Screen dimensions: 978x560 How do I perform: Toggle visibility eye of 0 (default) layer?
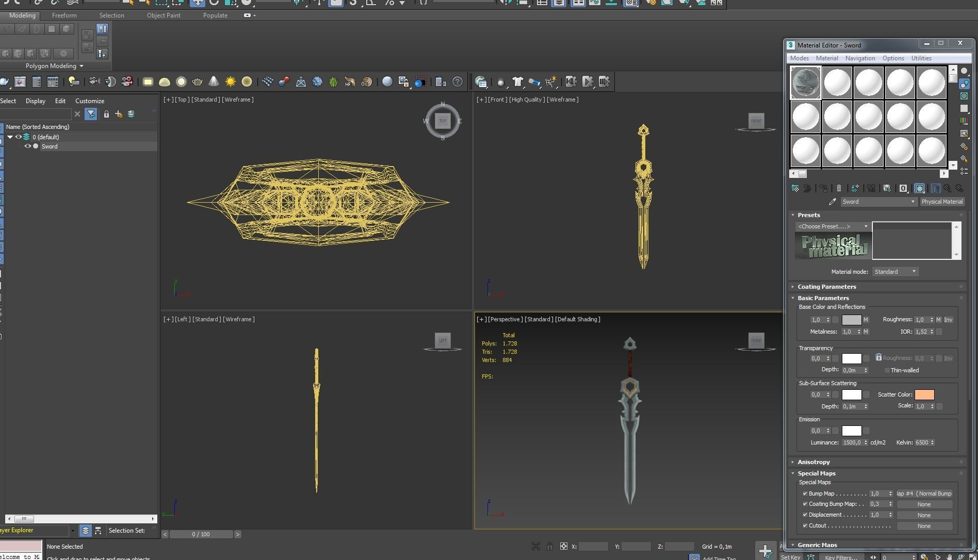pos(19,137)
